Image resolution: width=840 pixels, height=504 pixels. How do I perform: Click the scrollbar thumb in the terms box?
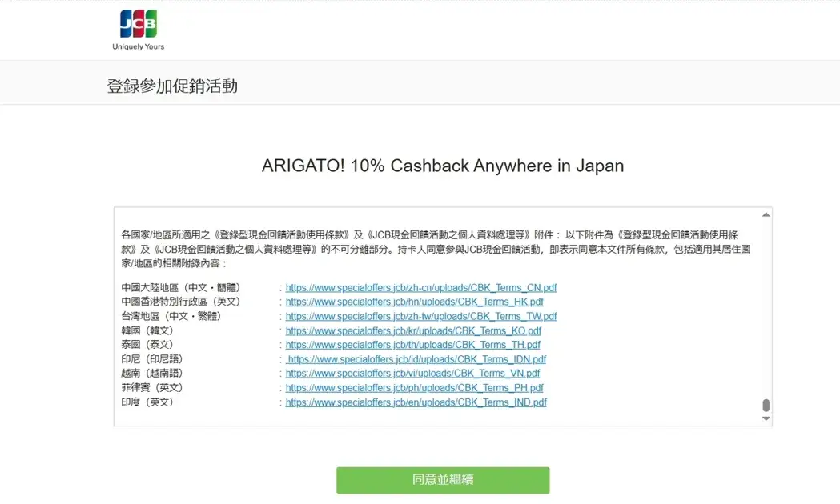point(766,406)
